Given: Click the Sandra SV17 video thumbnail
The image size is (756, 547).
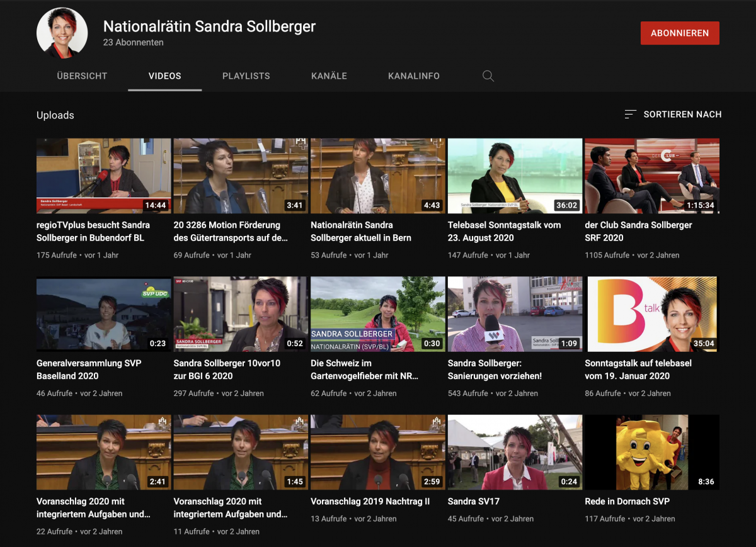Looking at the screenshot, I should coord(515,452).
